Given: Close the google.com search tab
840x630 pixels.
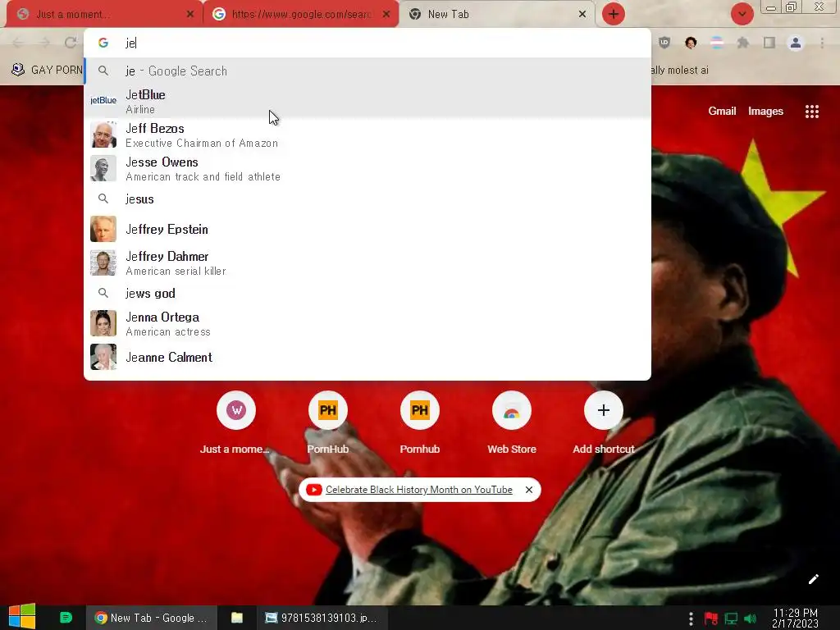Looking at the screenshot, I should (386, 15).
